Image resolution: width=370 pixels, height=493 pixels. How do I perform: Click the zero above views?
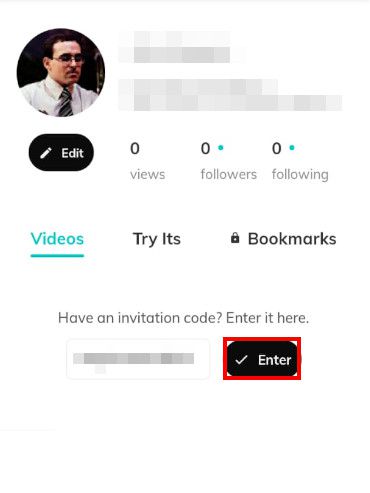(x=135, y=148)
